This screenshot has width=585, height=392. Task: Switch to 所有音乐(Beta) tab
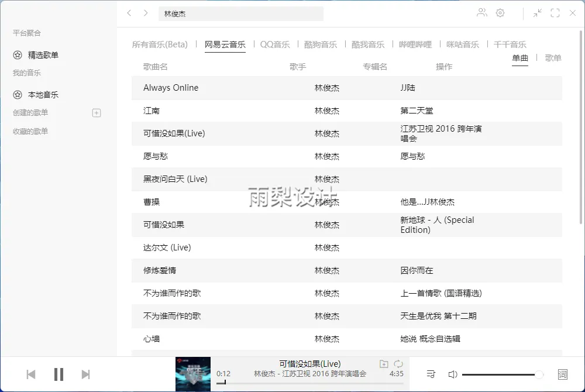[160, 44]
